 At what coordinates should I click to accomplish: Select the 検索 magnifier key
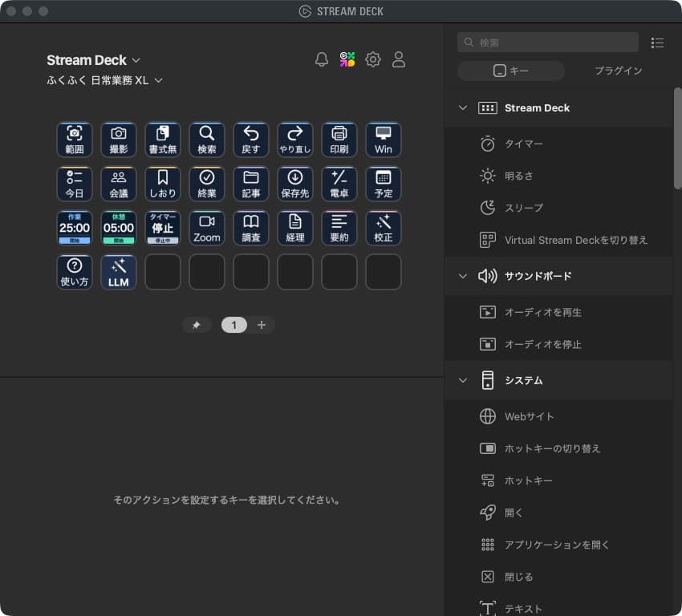point(207,140)
